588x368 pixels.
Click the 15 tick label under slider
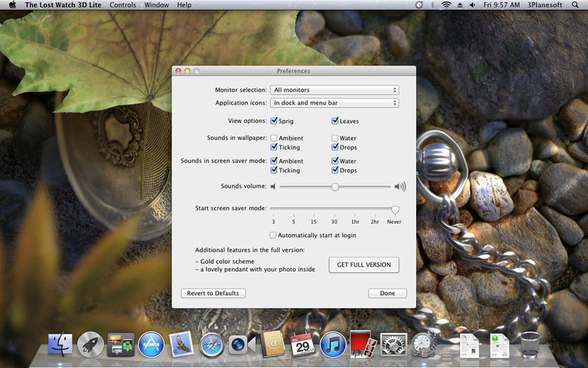(314, 222)
